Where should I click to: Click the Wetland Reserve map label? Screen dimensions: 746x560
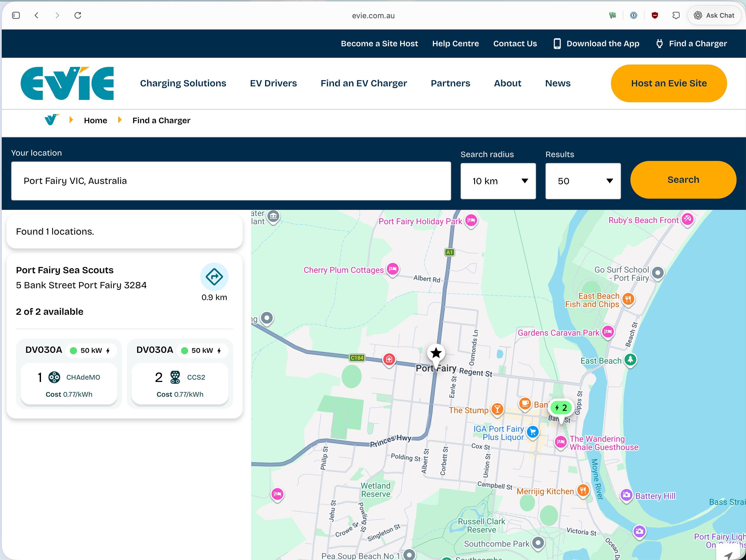pyautogui.click(x=375, y=490)
